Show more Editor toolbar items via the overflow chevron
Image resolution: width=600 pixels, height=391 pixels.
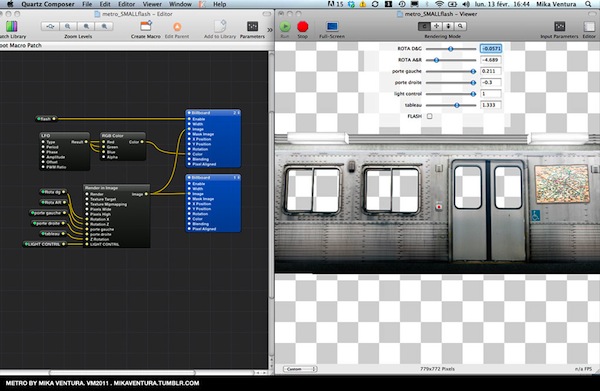(x=270, y=29)
